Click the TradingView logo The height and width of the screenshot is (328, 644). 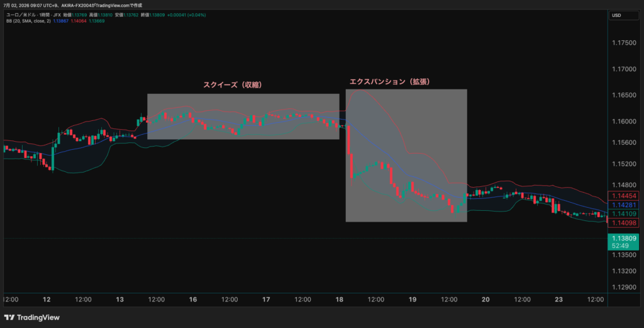(31, 317)
